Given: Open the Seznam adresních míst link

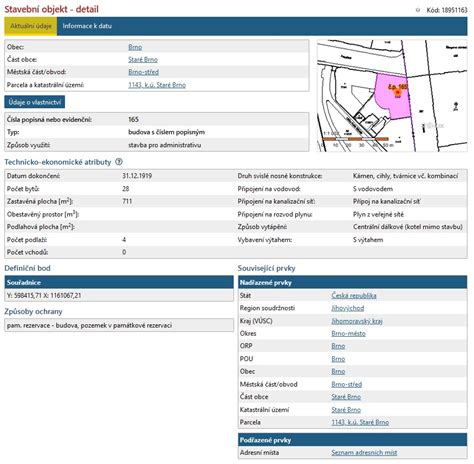Looking at the screenshot, I should click(364, 453).
